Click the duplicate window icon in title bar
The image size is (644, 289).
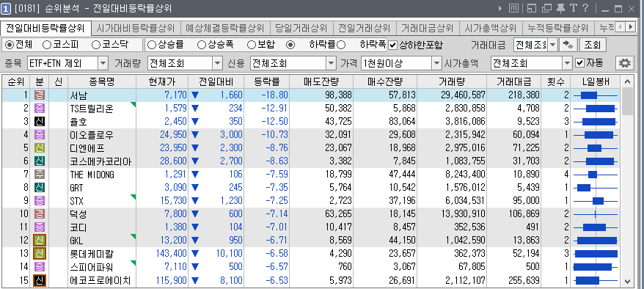pos(546,8)
